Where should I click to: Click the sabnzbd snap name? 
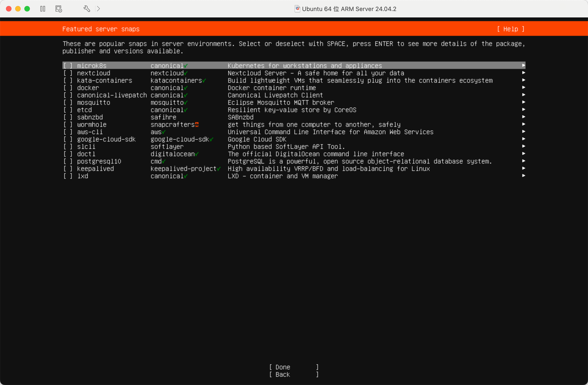(x=90, y=117)
